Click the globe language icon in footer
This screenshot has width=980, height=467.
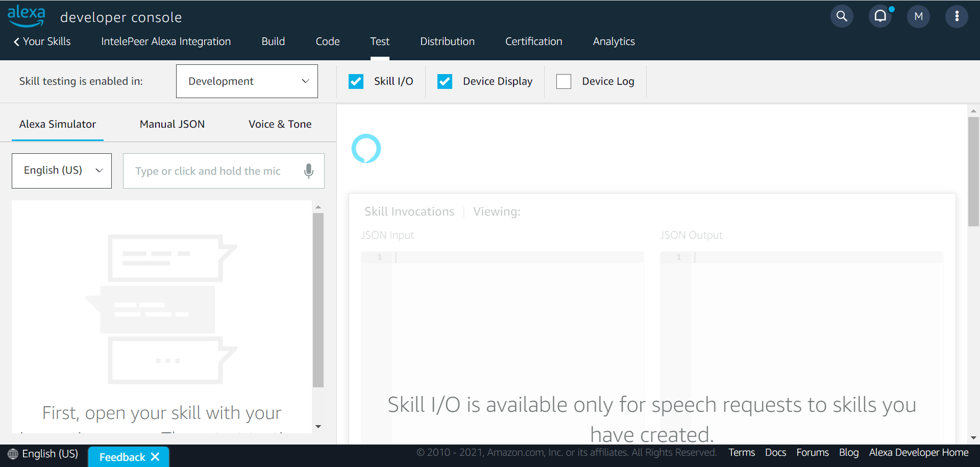(13, 454)
